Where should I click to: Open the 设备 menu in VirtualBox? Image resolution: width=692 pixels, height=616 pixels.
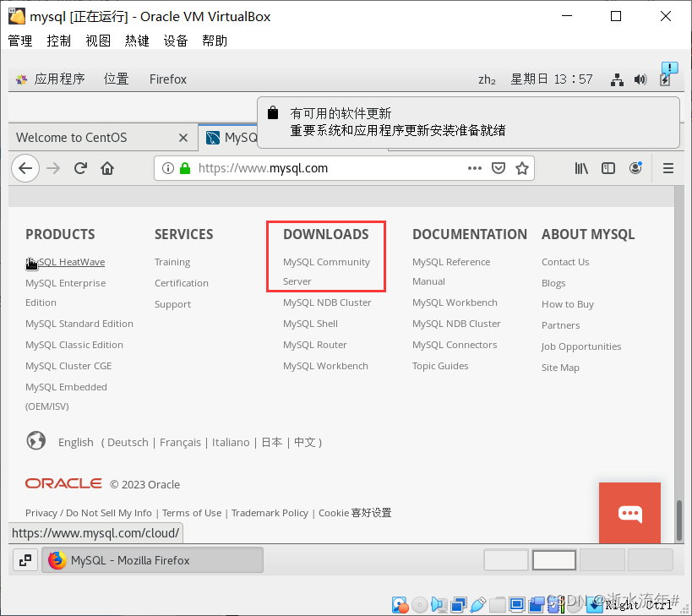[x=176, y=40]
